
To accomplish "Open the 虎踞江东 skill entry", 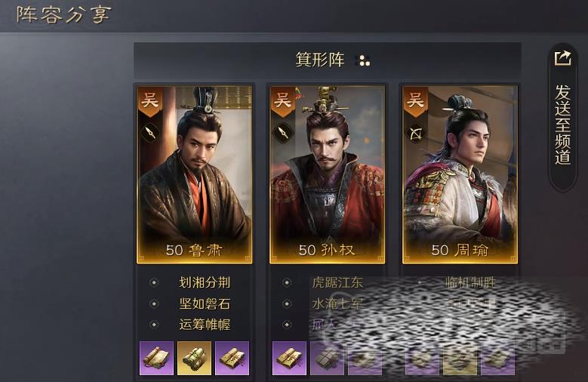I will [337, 282].
